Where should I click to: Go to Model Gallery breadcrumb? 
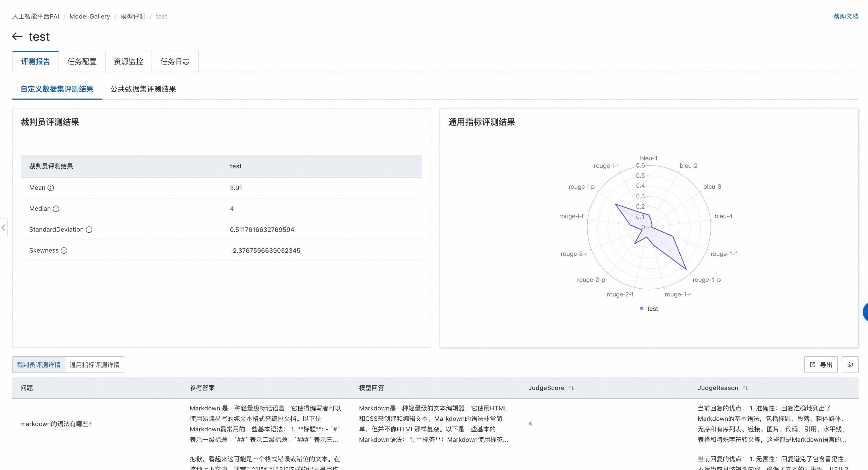pos(90,16)
